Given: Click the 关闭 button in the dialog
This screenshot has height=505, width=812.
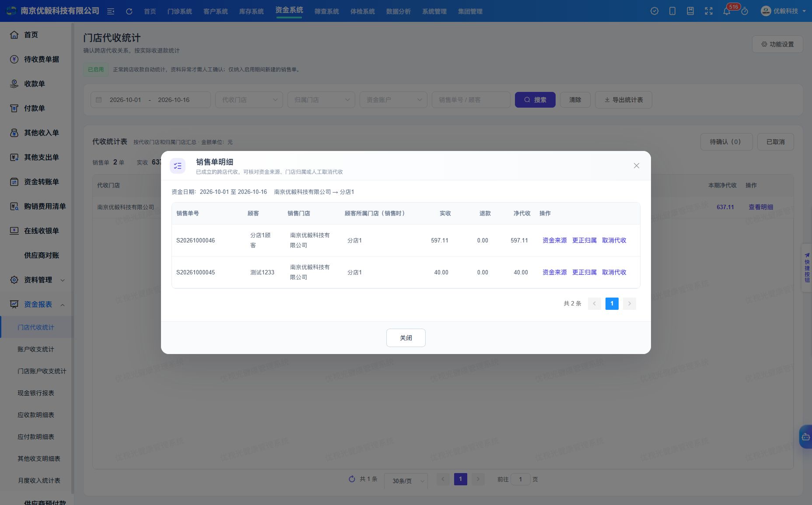Looking at the screenshot, I should pyautogui.click(x=406, y=338).
